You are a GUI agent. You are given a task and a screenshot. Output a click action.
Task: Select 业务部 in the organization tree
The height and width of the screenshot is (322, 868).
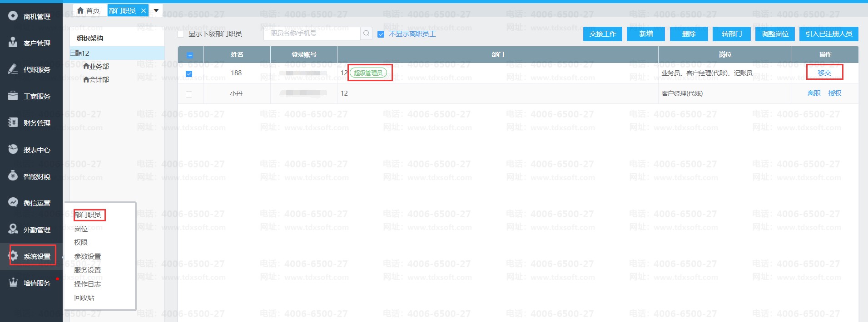99,66
